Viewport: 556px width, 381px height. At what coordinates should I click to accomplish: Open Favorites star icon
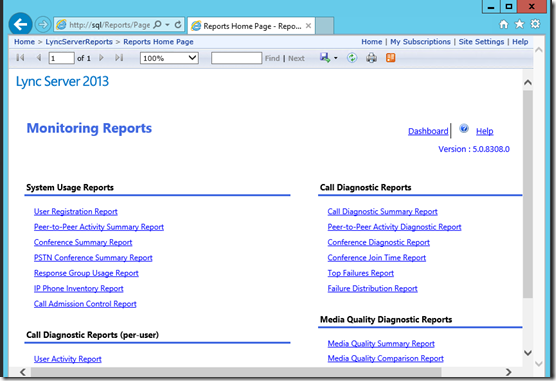[519, 24]
